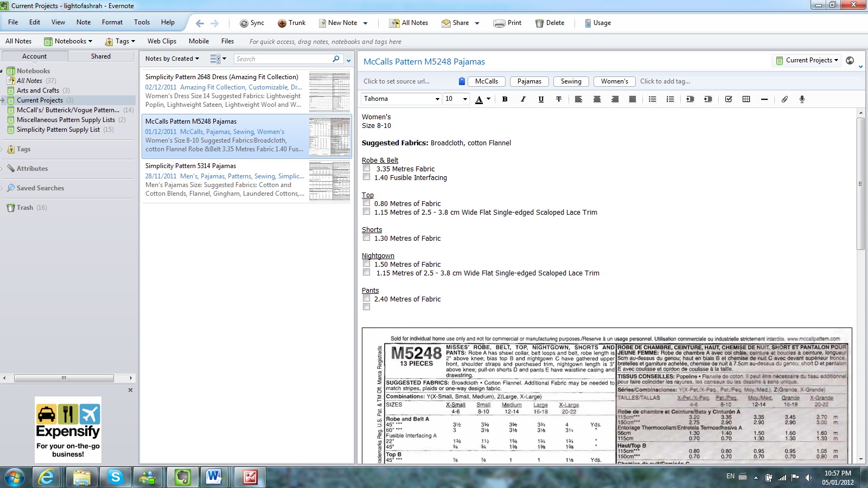The image size is (868, 488).
Task: Click the McCalls tag
Action: [x=487, y=81]
